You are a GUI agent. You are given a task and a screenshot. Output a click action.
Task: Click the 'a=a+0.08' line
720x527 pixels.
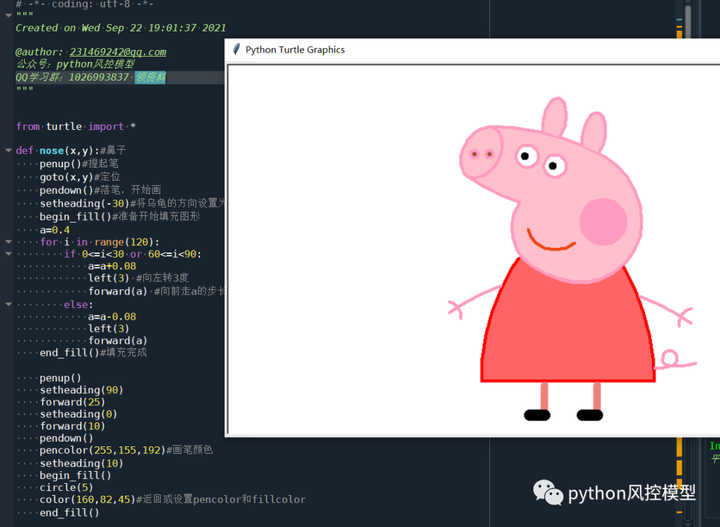pyautogui.click(x=112, y=266)
